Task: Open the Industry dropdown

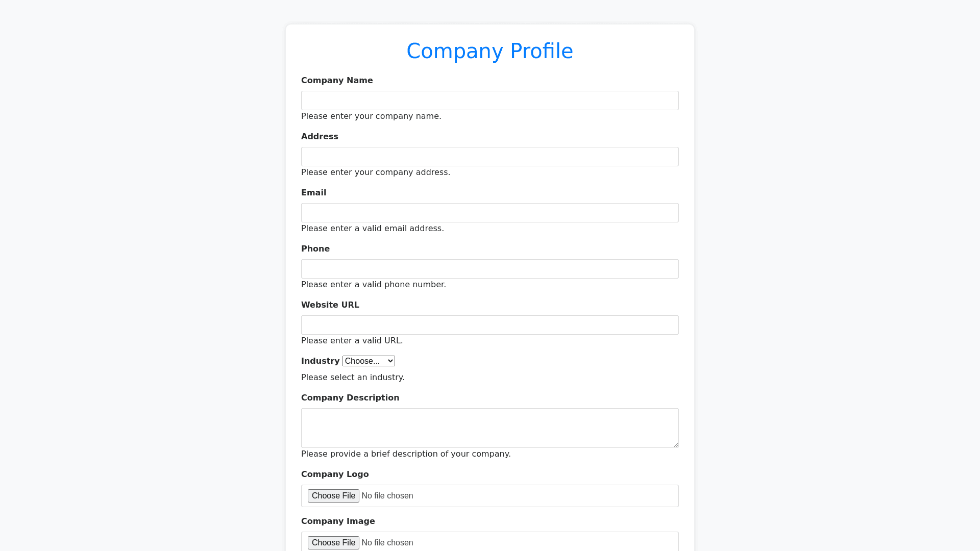Action: 369,361
